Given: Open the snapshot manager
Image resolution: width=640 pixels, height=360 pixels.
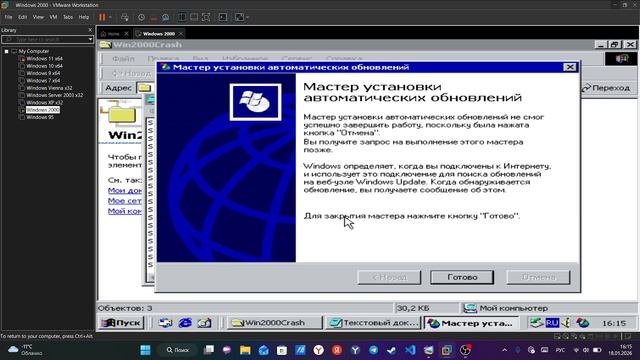Looking at the screenshot, I should click(165, 17).
